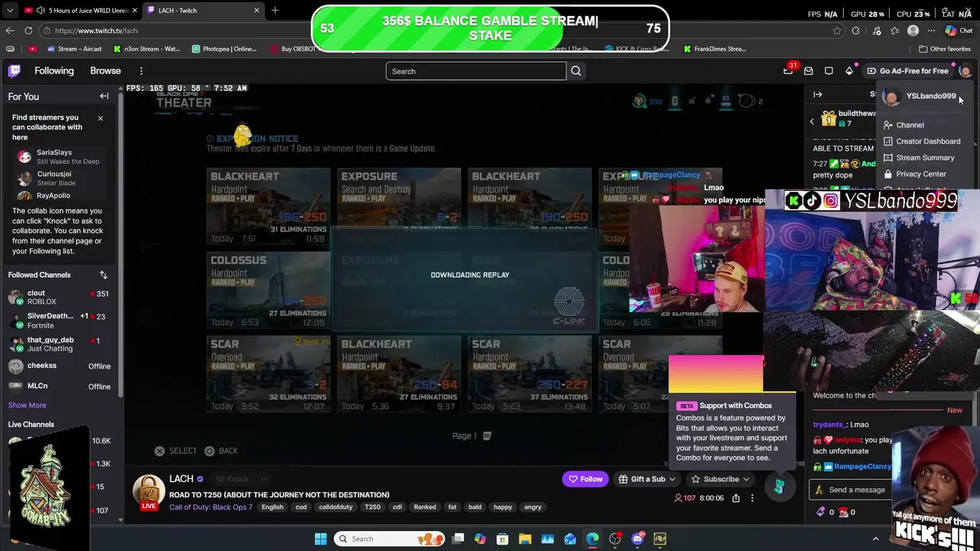Viewport: 980px width, 551px height.
Task: Expand the Subscribe options dropdown
Action: tap(746, 479)
